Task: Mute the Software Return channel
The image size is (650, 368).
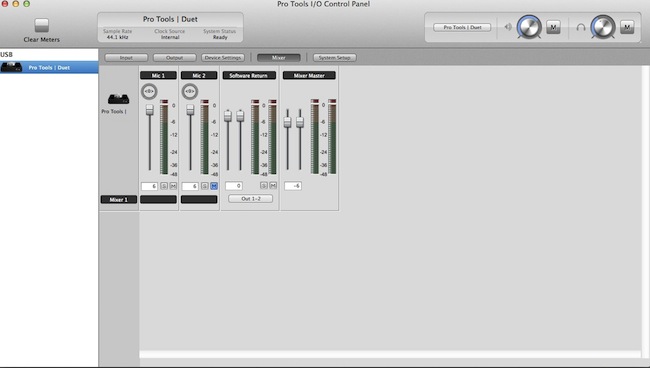Action: click(273, 186)
